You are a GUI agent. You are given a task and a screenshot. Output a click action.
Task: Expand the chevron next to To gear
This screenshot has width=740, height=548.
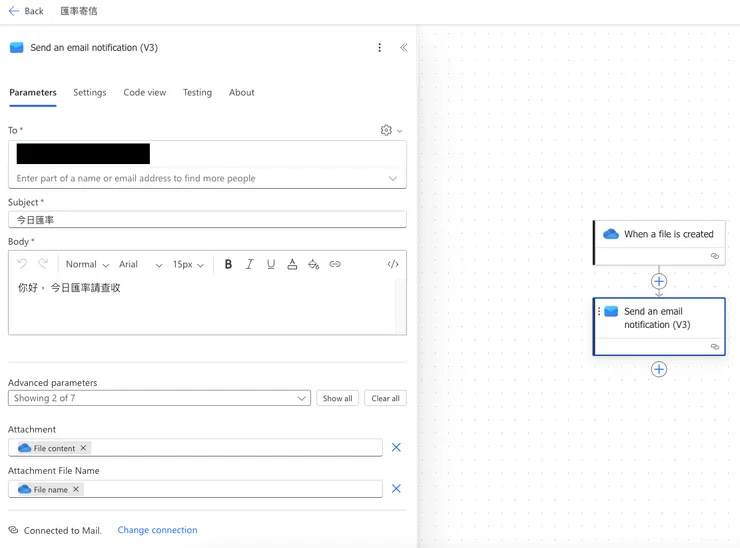(x=400, y=131)
